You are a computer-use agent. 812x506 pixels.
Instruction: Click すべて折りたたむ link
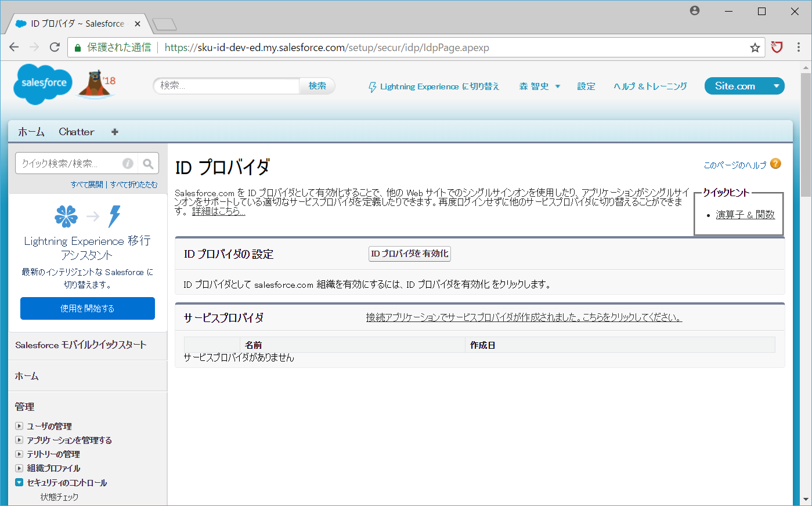click(134, 185)
